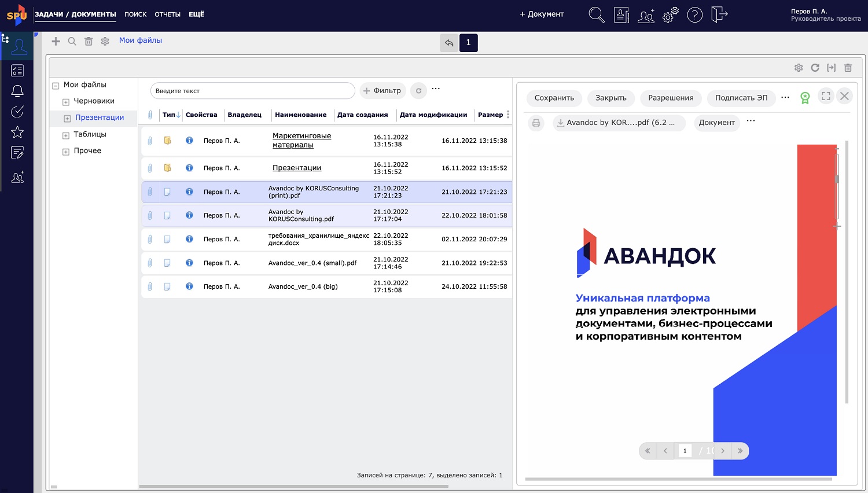Go to next page in PDF viewer
868x493 pixels.
click(x=723, y=451)
